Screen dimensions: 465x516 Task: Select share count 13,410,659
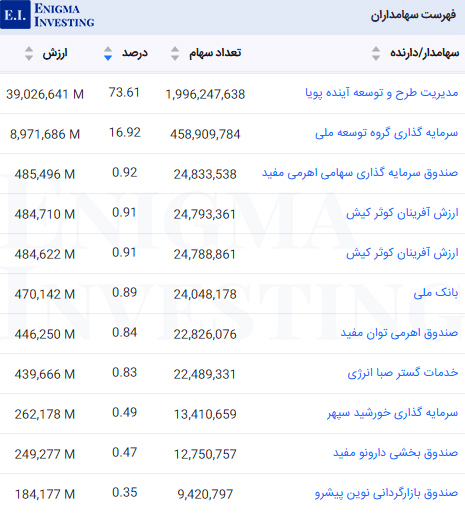click(205, 414)
